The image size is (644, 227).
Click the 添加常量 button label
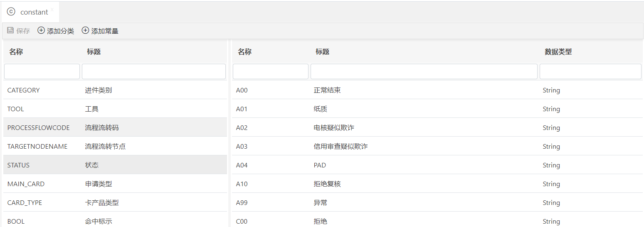click(x=105, y=31)
